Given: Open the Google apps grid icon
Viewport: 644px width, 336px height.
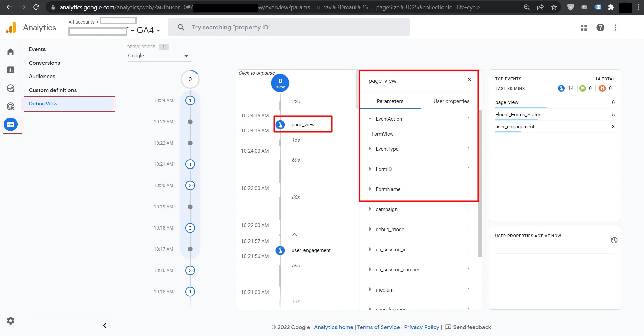Looking at the screenshot, I should (584, 28).
